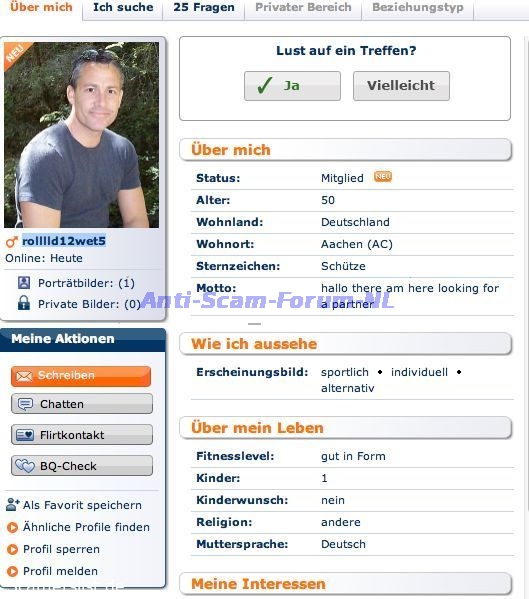The width and height of the screenshot is (529, 599).
Task: Block this user via Profil sperren
Action: (x=61, y=549)
